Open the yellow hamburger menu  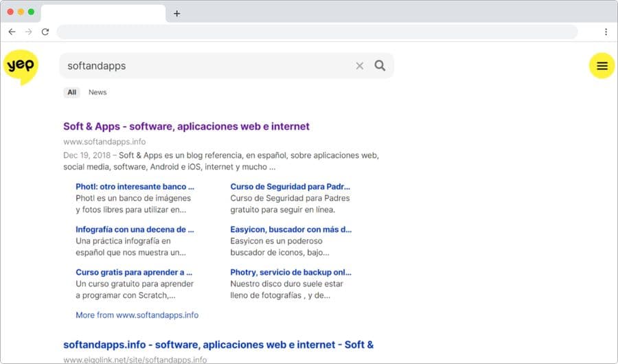coord(602,66)
